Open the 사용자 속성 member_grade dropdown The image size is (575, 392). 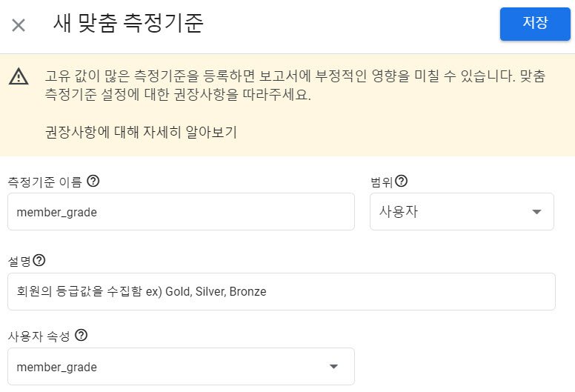(170, 366)
